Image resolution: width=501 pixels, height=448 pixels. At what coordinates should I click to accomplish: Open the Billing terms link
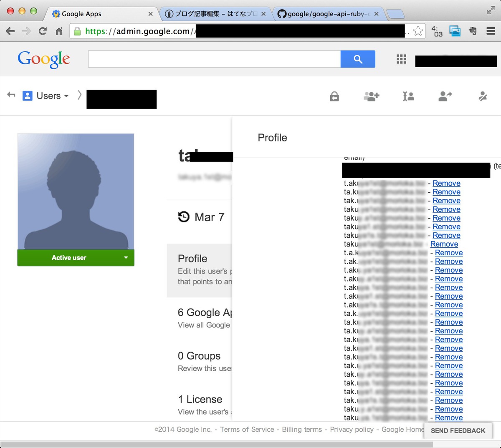click(302, 429)
